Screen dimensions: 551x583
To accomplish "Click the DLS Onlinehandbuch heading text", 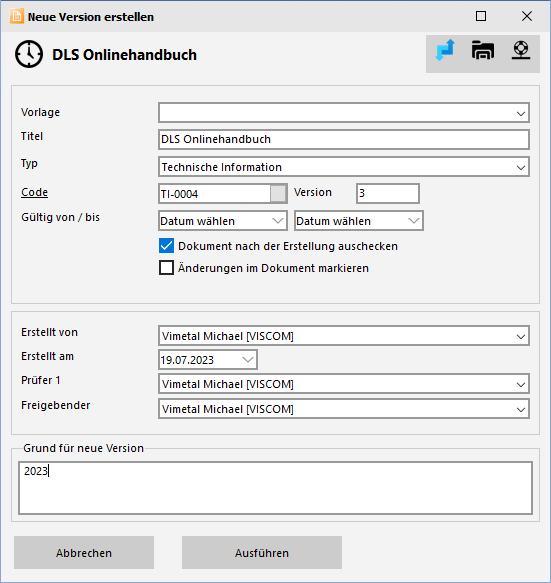I will click(x=124, y=55).
